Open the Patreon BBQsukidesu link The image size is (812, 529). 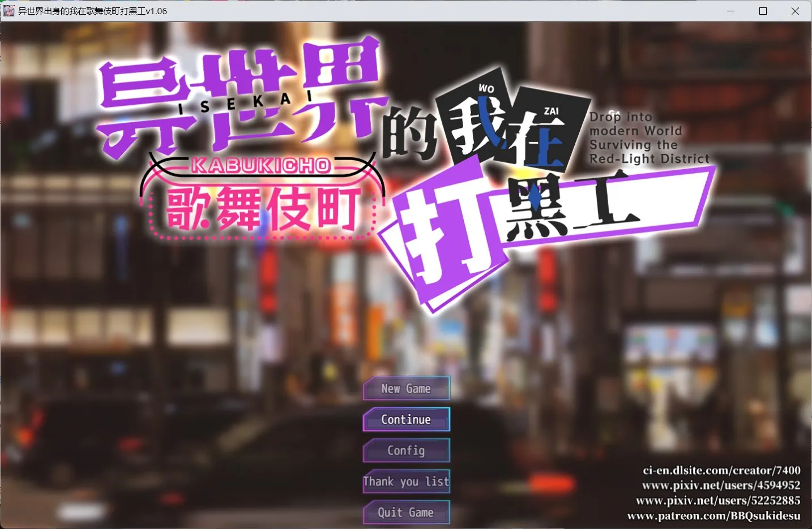coord(714,515)
